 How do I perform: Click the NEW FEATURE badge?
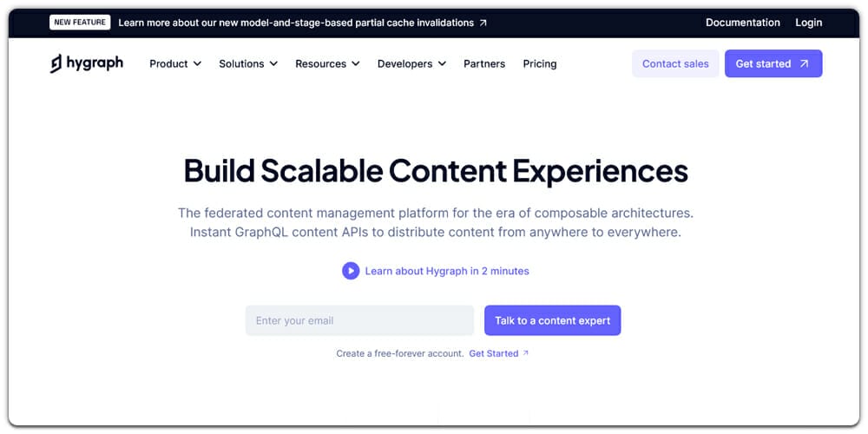coord(80,23)
